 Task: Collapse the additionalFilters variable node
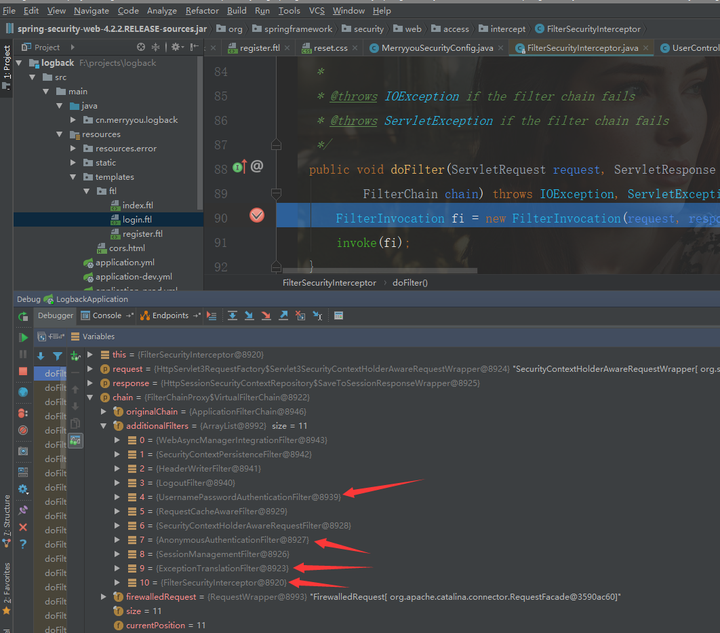(x=103, y=426)
